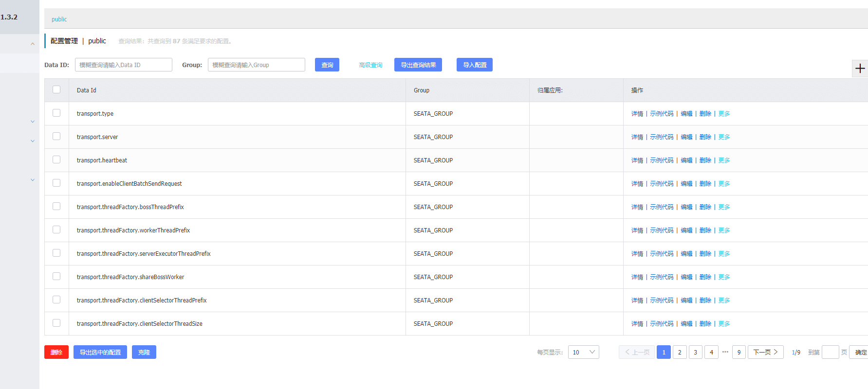The height and width of the screenshot is (389, 868).
Task: Check the shareBossWorker row checkbox
Action: click(56, 276)
